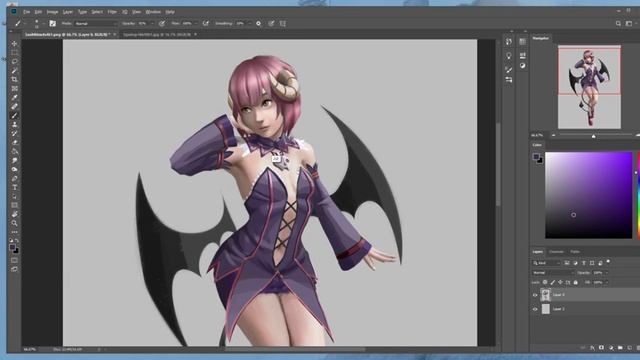Switch to the Channels tab
This screenshot has width=640, height=360.
click(556, 252)
